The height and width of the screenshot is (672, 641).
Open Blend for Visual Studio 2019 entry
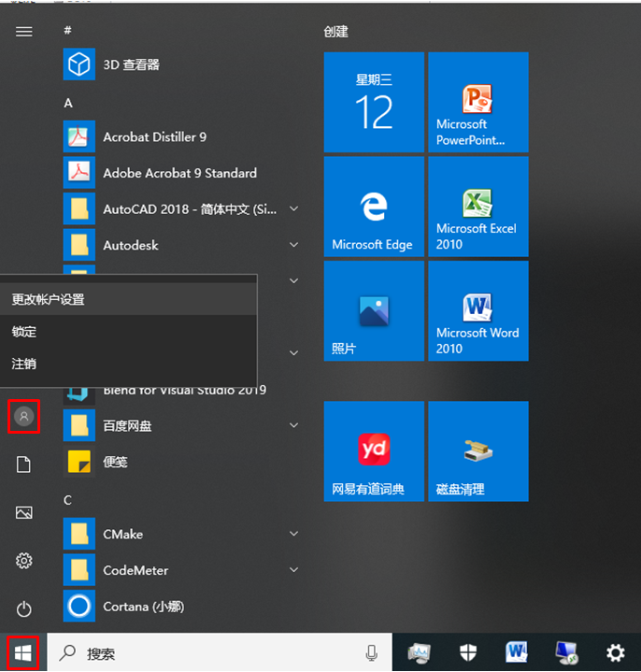pos(185,391)
